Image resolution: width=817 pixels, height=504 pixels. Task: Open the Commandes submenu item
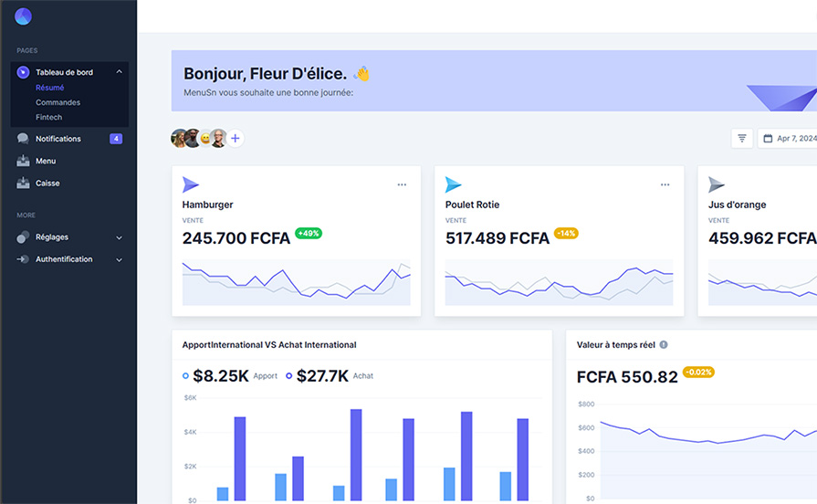(x=58, y=102)
